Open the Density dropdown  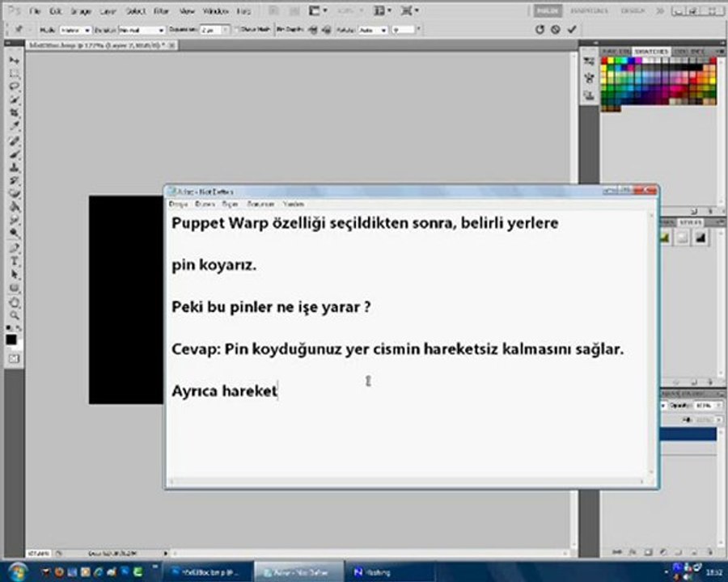point(142,30)
